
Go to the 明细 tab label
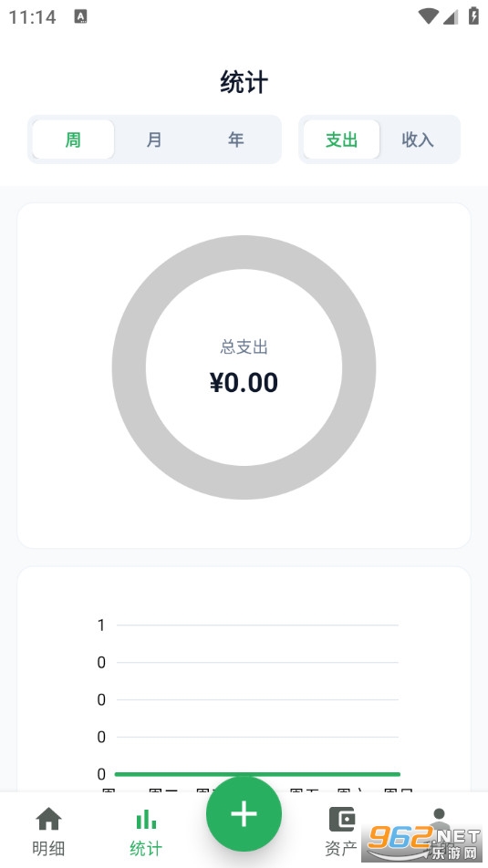point(48,848)
